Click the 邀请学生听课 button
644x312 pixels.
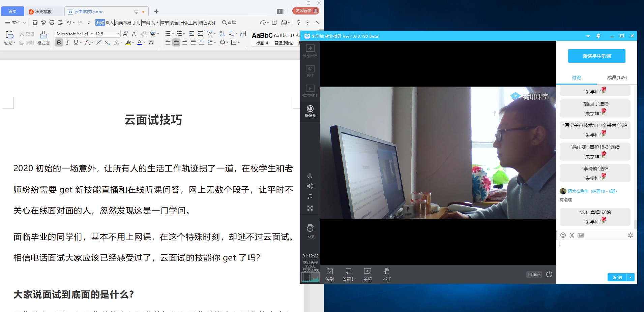coord(596,56)
